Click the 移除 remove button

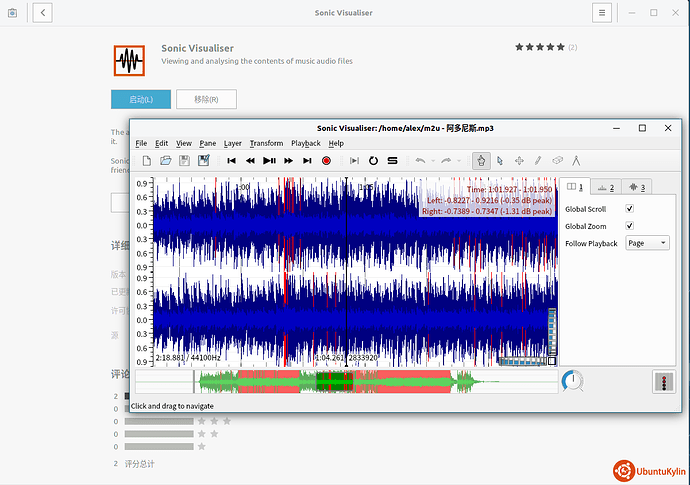tap(206, 99)
